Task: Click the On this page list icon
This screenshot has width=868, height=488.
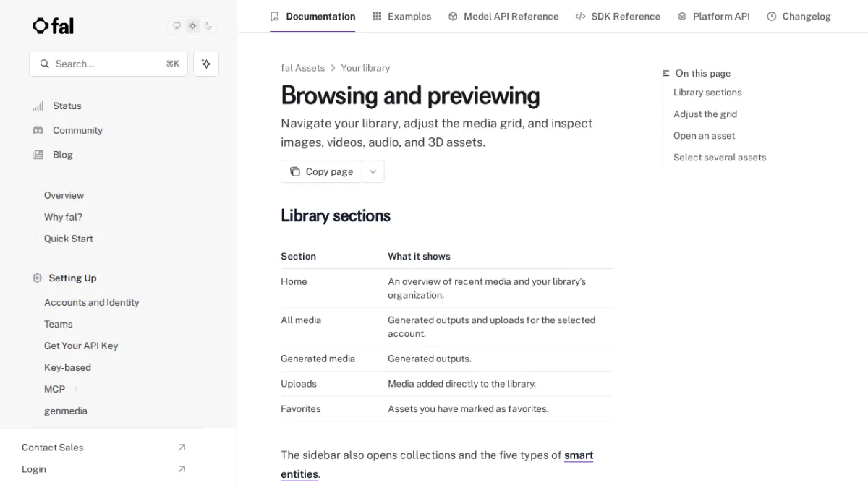Action: coord(666,73)
